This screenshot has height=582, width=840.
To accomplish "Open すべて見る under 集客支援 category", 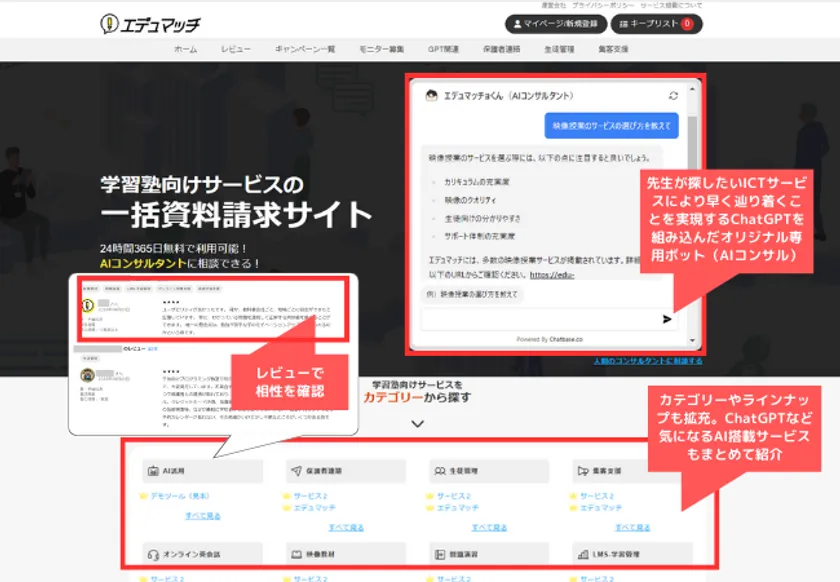I will tap(633, 527).
